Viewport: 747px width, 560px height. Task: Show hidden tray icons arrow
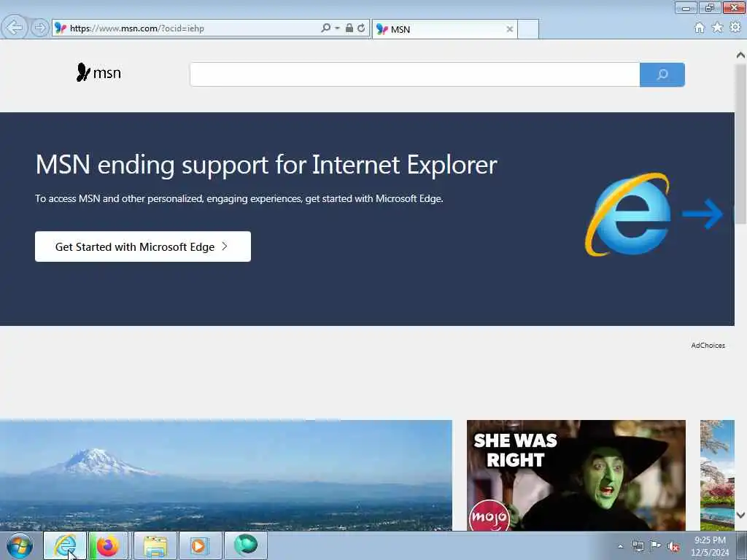(620, 546)
